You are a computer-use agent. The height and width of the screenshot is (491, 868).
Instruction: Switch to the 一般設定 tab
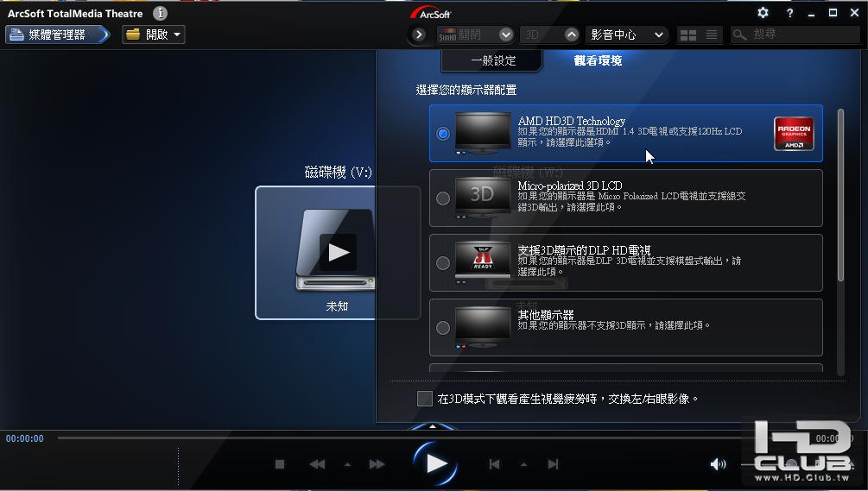click(x=493, y=60)
